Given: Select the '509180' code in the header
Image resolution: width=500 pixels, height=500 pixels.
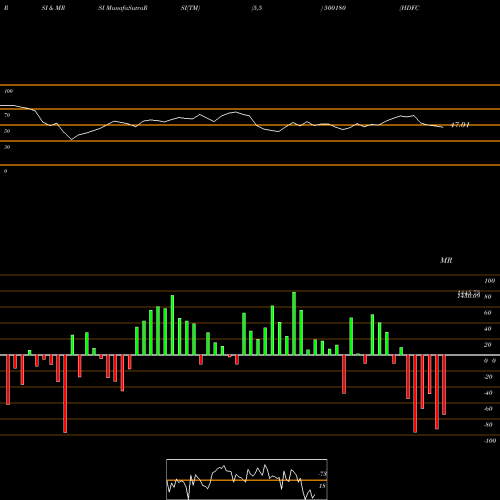Looking at the screenshot, I should click(x=334, y=8).
